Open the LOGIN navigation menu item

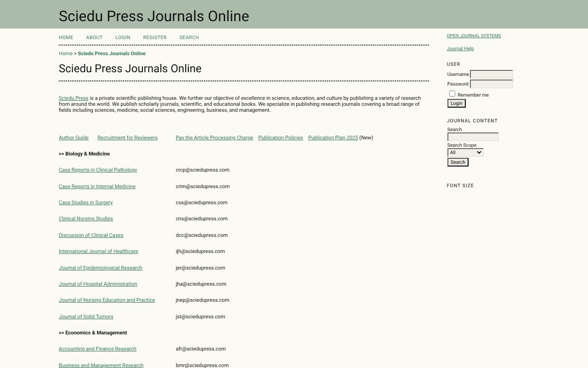pos(123,37)
